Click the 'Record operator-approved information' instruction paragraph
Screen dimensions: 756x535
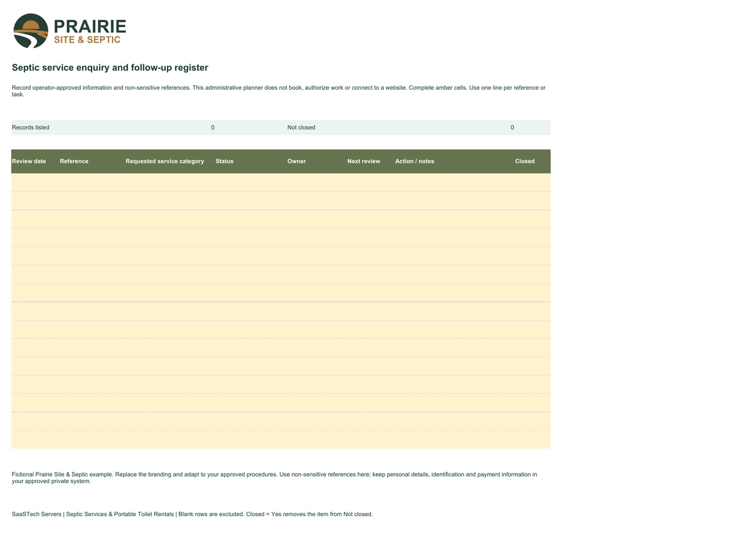[279, 91]
